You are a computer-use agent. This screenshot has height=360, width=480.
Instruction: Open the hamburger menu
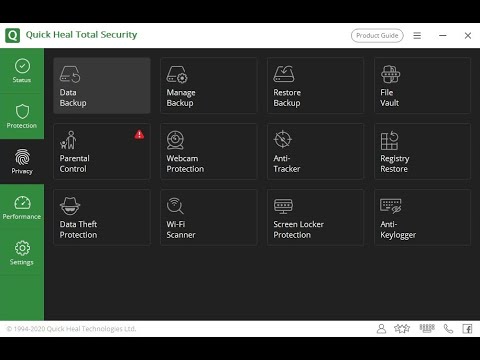pos(417,35)
